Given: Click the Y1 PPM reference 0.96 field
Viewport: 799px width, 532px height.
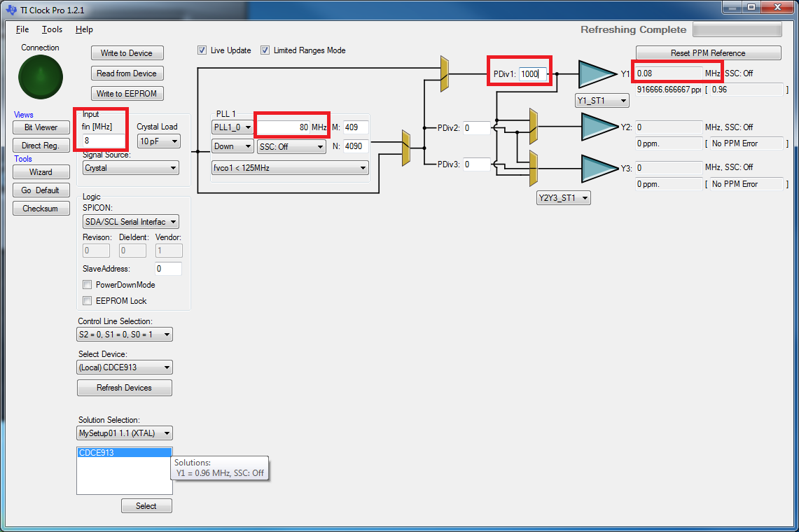Looking at the screenshot, I should [x=746, y=90].
